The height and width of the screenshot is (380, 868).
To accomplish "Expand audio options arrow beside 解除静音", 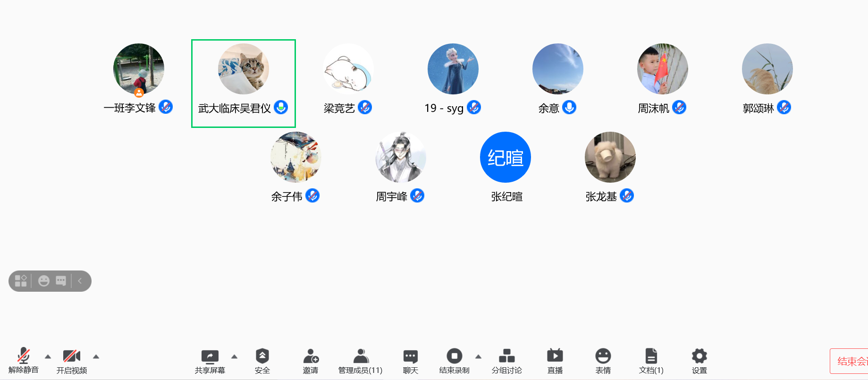I will [48, 356].
